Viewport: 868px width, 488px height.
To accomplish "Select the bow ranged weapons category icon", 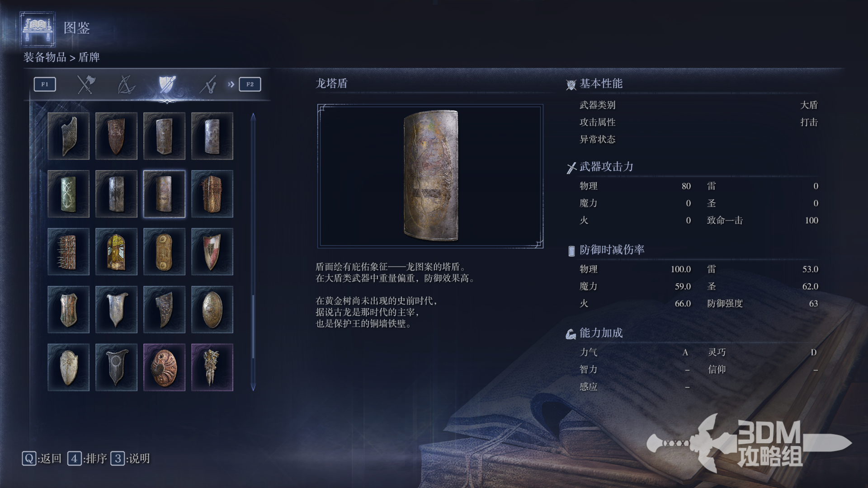I will point(126,84).
